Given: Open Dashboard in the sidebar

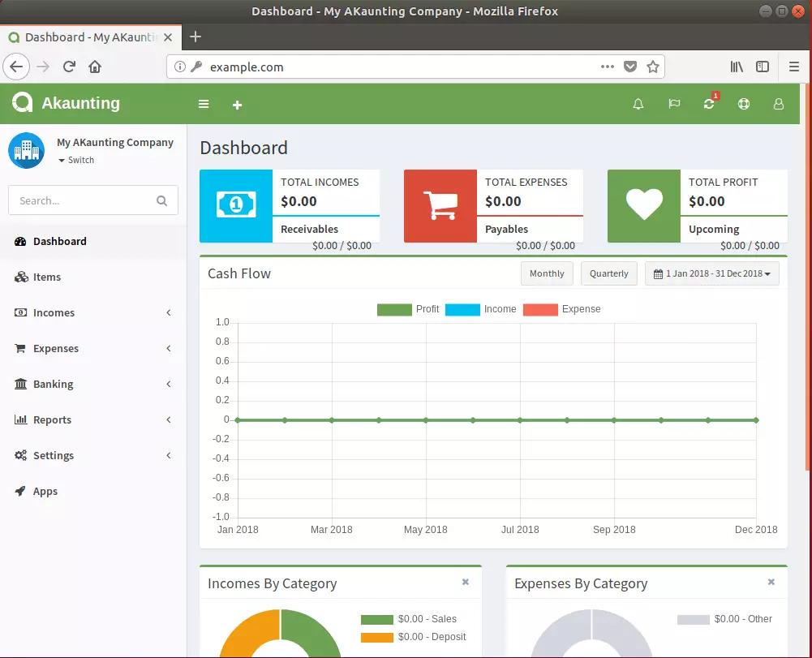Looking at the screenshot, I should click(93, 242).
